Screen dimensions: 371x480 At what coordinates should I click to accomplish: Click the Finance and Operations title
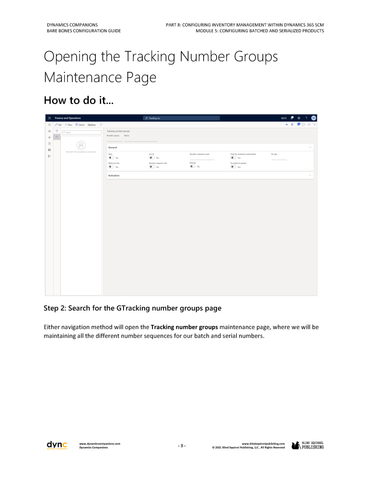68,118
